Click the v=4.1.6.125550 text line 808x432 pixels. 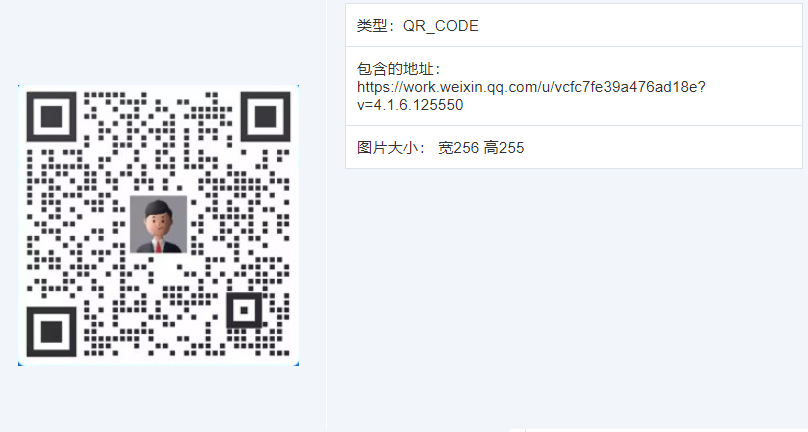point(410,105)
